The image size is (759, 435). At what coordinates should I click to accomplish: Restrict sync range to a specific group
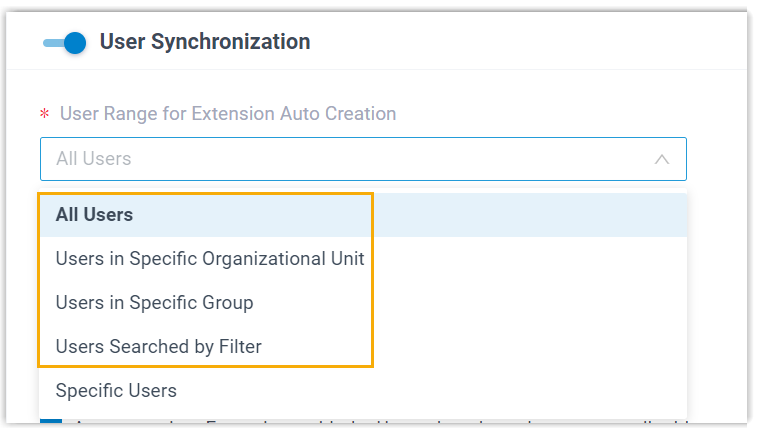[x=154, y=303]
